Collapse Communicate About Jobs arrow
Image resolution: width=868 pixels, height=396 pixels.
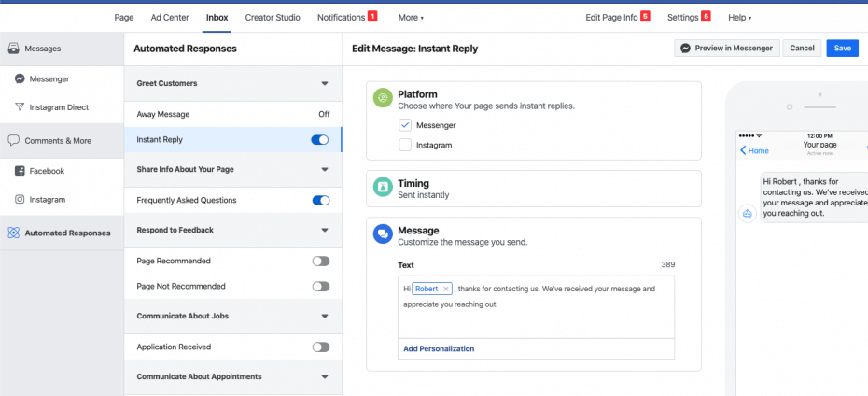325,317
